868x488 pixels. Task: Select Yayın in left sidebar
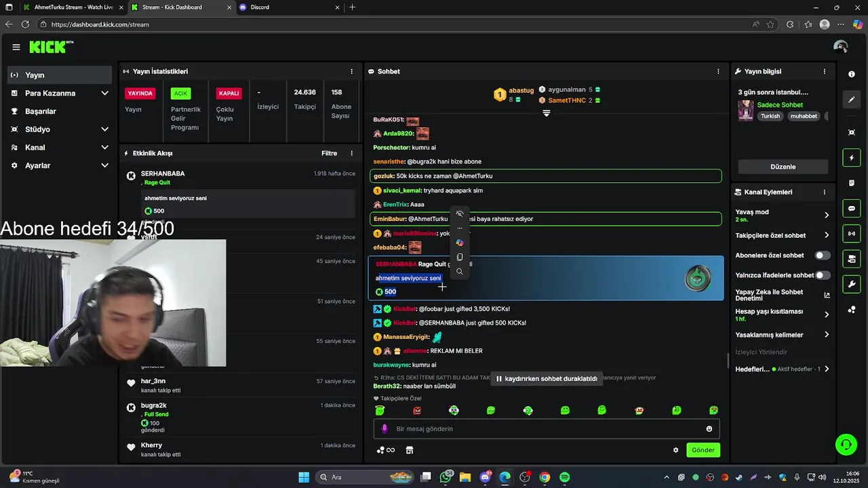coord(60,75)
